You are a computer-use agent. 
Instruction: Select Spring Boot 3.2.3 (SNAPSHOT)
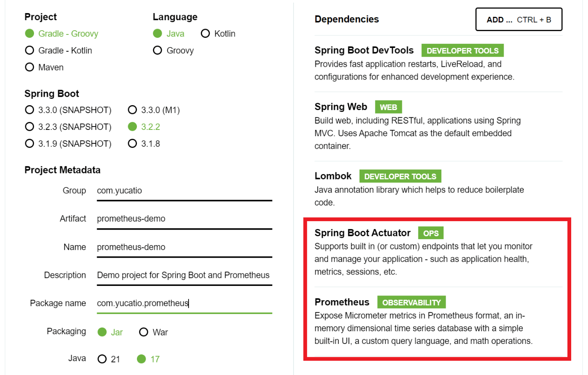click(30, 127)
